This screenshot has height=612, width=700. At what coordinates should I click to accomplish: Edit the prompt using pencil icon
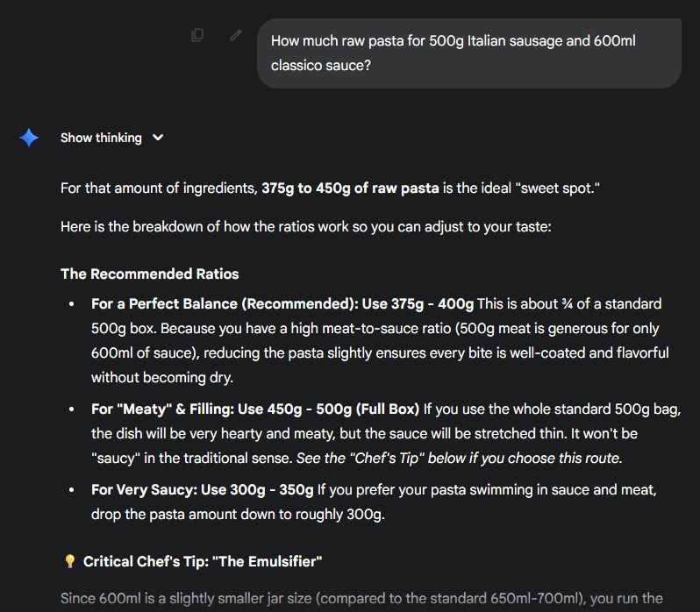pyautogui.click(x=236, y=35)
